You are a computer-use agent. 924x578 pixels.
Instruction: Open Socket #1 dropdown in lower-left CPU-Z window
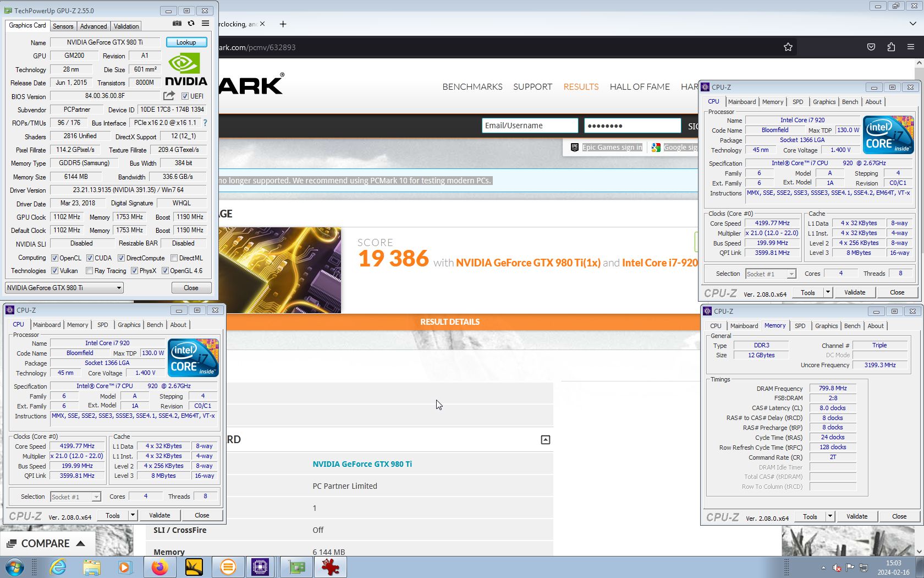tap(75, 497)
